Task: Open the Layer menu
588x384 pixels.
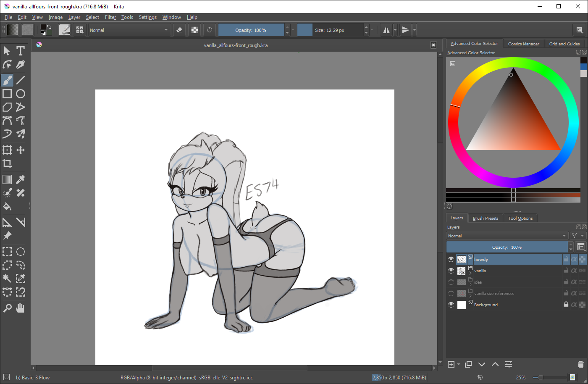Action: pos(74,17)
